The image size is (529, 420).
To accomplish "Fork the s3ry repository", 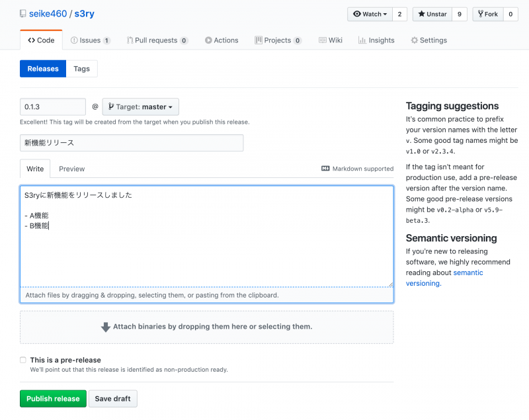I will 487,14.
